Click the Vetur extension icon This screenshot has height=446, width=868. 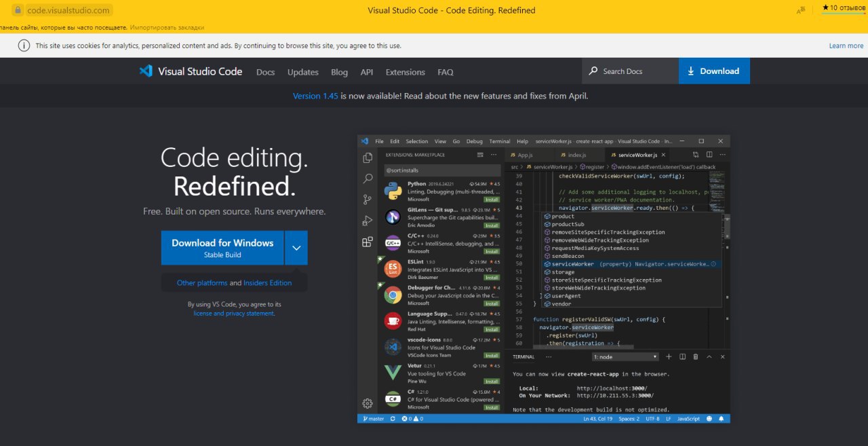pyautogui.click(x=393, y=373)
